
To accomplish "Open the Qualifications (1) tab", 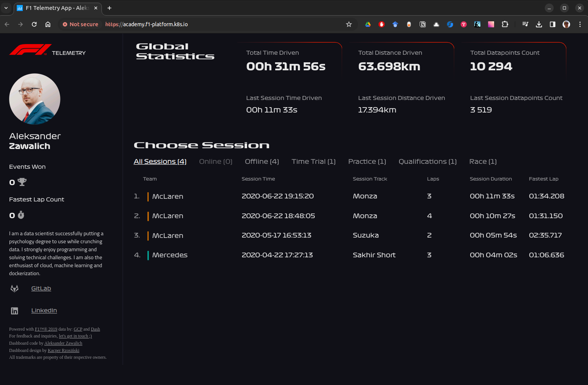I will [428, 162].
